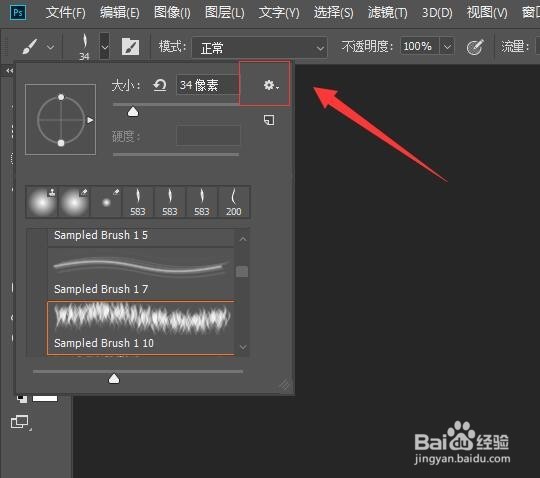
Task: Open the 3D(D) menu
Action: point(437,13)
